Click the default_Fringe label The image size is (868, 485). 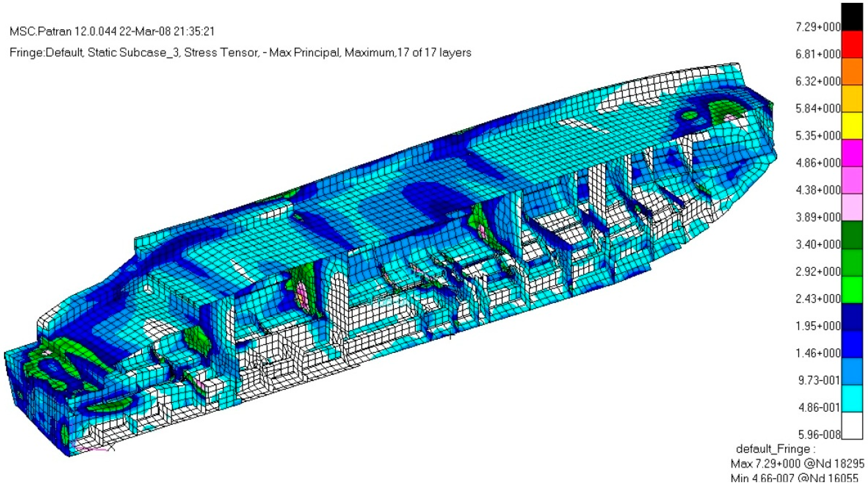point(776,449)
